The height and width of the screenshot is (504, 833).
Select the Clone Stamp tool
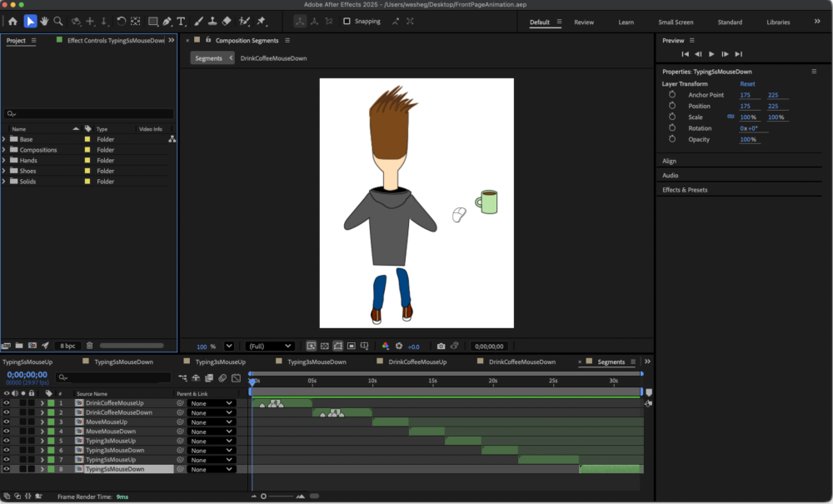pyautogui.click(x=212, y=22)
